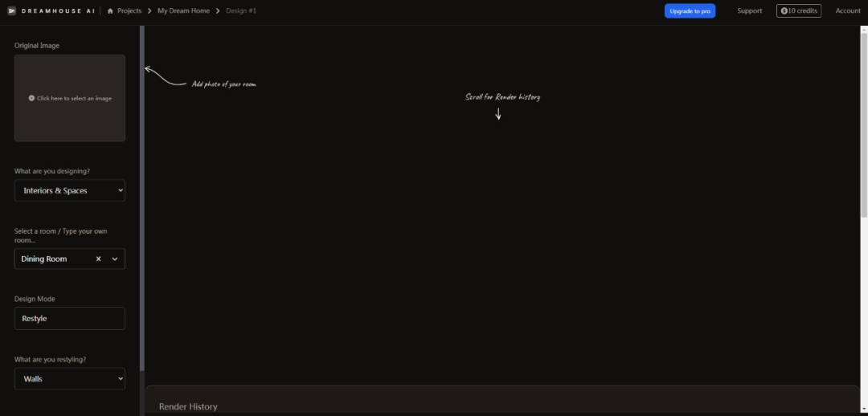Image resolution: width=868 pixels, height=416 pixels.
Task: Click the 10 credits button
Action: (798, 10)
